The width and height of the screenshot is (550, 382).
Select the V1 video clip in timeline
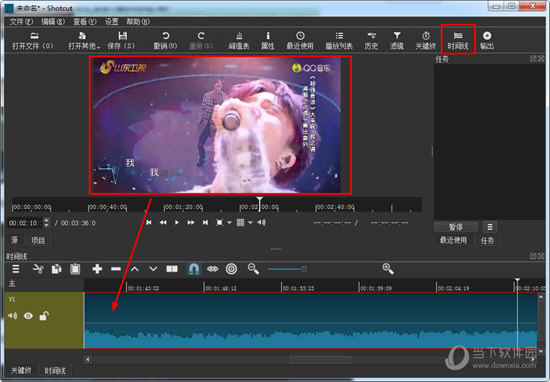click(x=311, y=320)
